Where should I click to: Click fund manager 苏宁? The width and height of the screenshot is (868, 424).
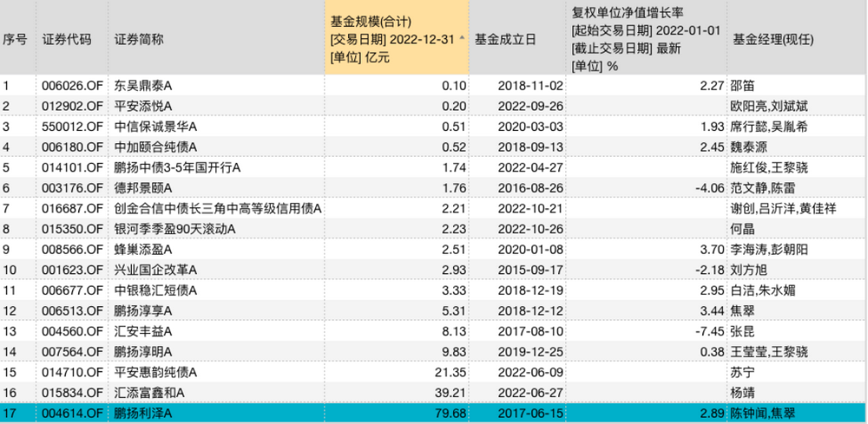click(x=742, y=372)
